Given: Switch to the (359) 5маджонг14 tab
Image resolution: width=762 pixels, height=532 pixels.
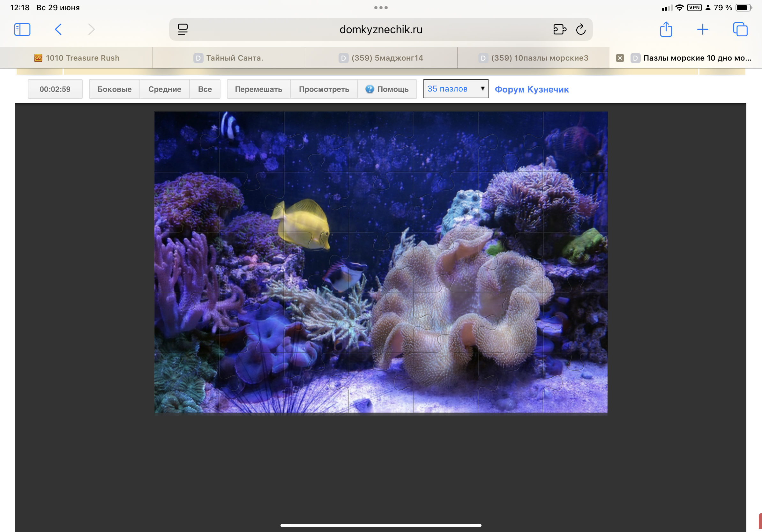Looking at the screenshot, I should (x=381, y=58).
